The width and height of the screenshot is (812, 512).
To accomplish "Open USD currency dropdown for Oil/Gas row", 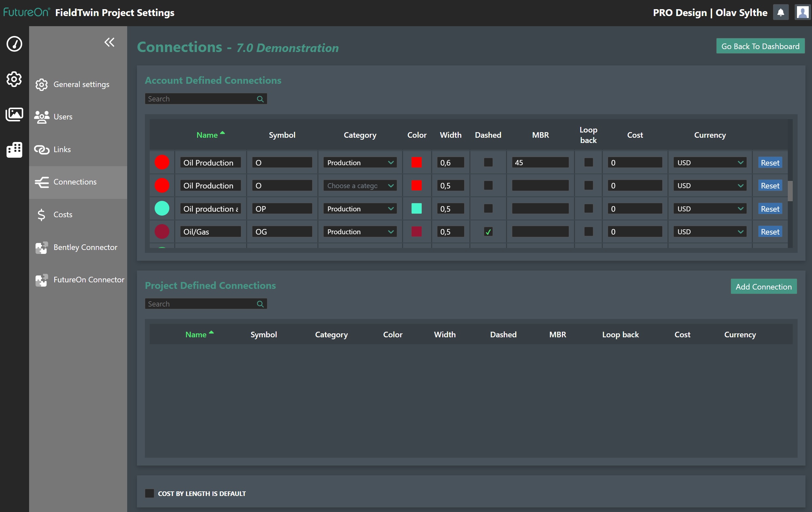I will [710, 232].
